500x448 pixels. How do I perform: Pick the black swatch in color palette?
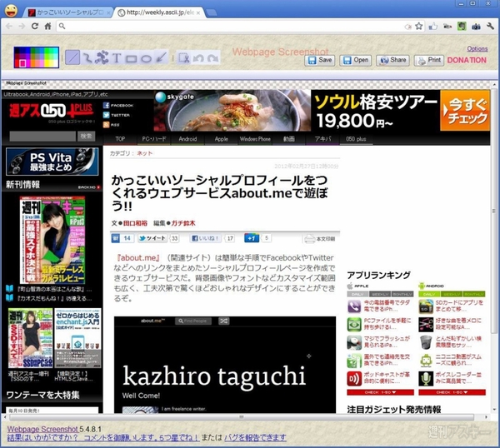(17, 50)
